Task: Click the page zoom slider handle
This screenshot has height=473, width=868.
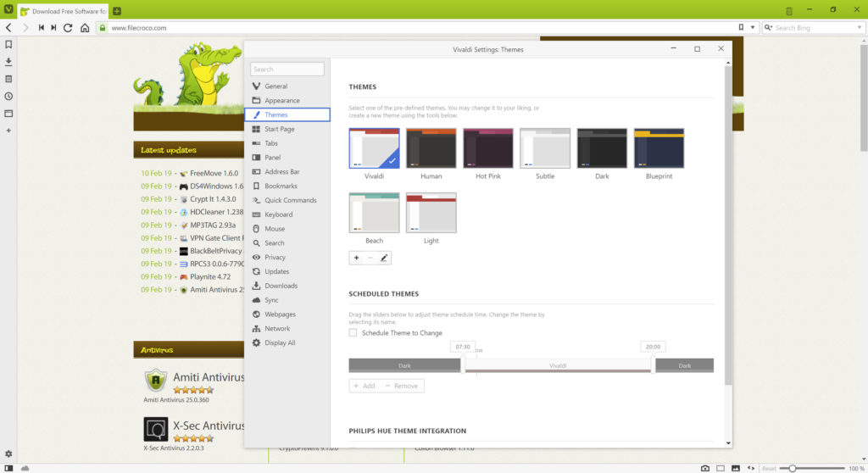Action: [793, 469]
